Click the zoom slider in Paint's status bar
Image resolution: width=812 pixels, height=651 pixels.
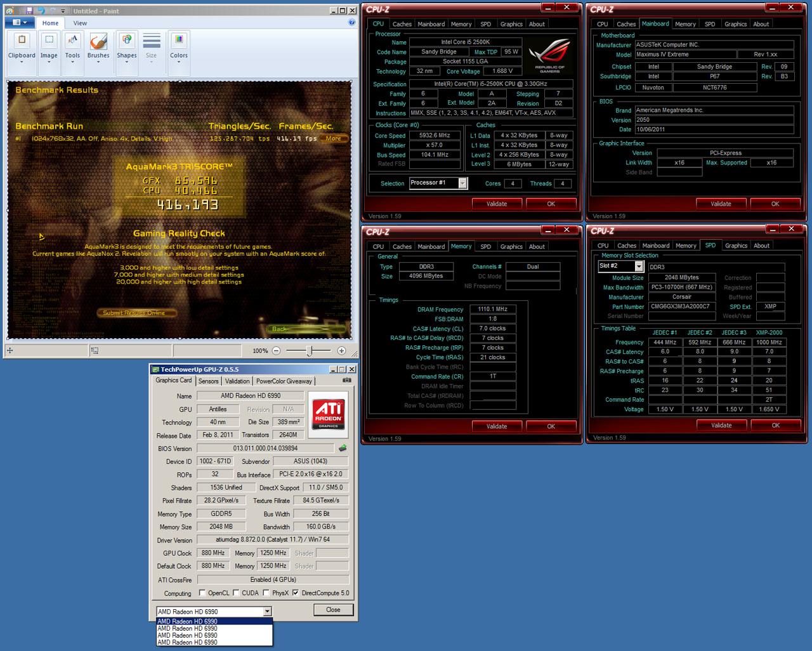click(x=309, y=350)
